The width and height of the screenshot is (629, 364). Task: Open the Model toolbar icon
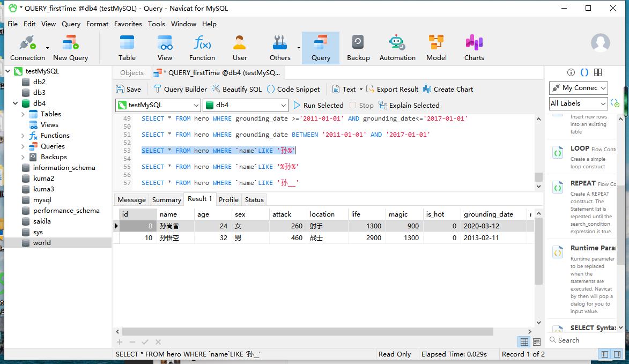436,48
